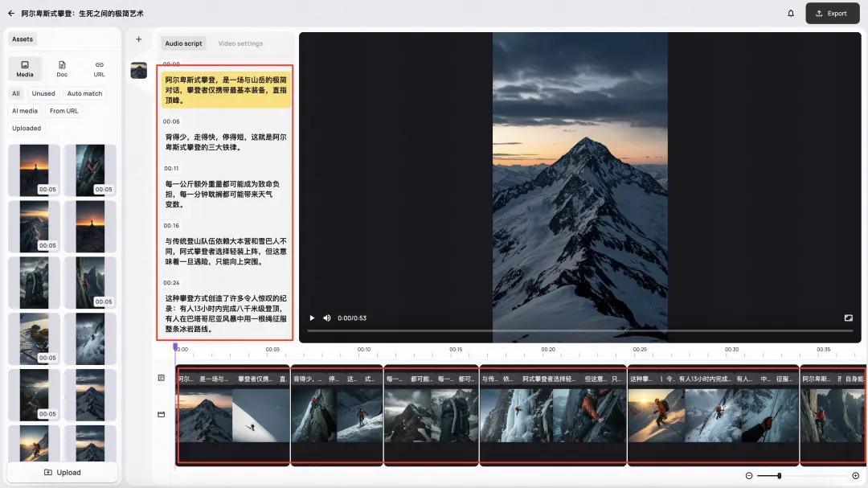Open the notifications bell
The image size is (868, 488).
[791, 14]
